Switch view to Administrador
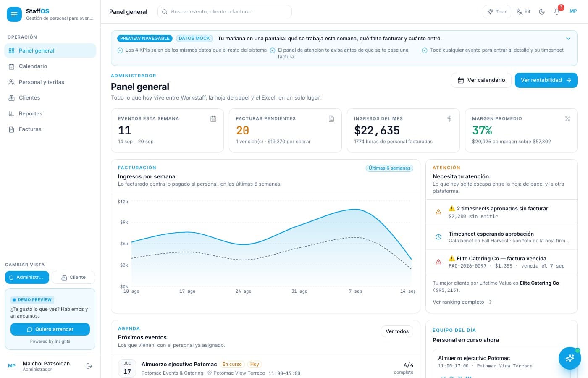This screenshot has height=378, width=588. click(27, 278)
